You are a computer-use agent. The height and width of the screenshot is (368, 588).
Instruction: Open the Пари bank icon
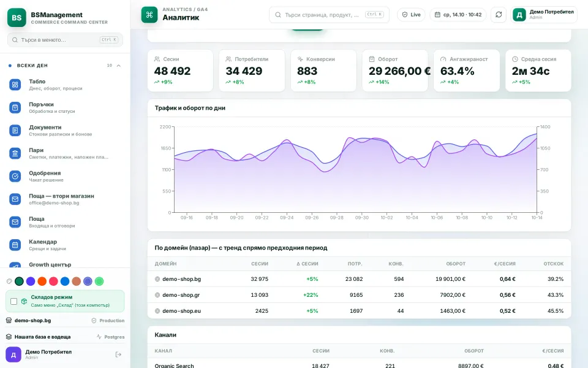(x=15, y=153)
